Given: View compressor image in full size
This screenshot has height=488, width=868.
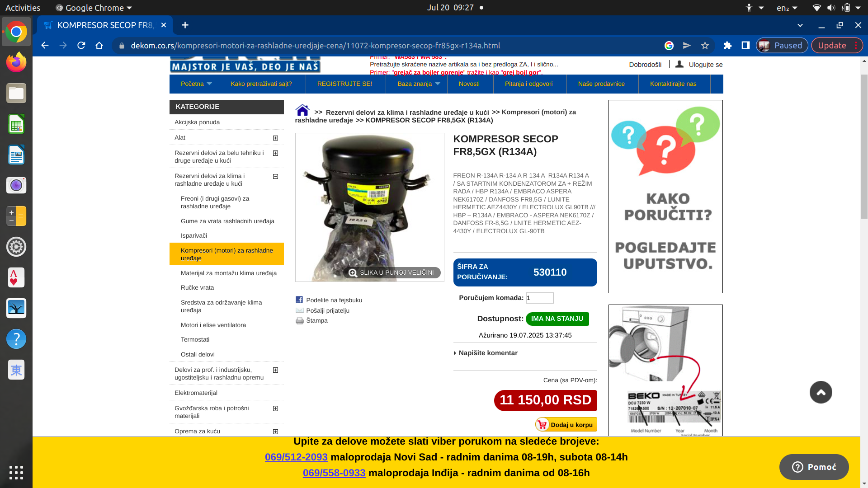Looking at the screenshot, I should pyautogui.click(x=392, y=272).
